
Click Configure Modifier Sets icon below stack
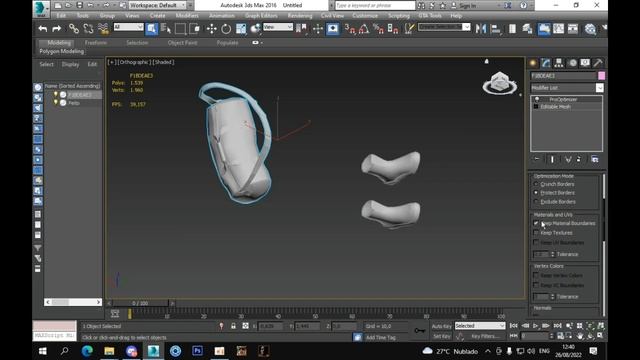pos(595,160)
